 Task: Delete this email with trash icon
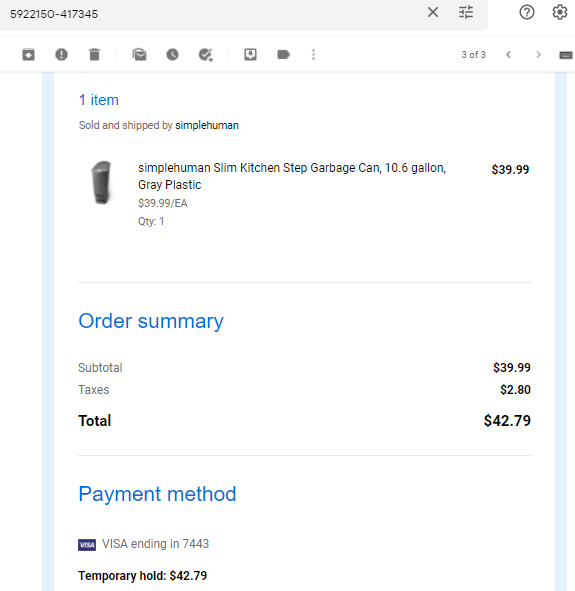pos(95,55)
